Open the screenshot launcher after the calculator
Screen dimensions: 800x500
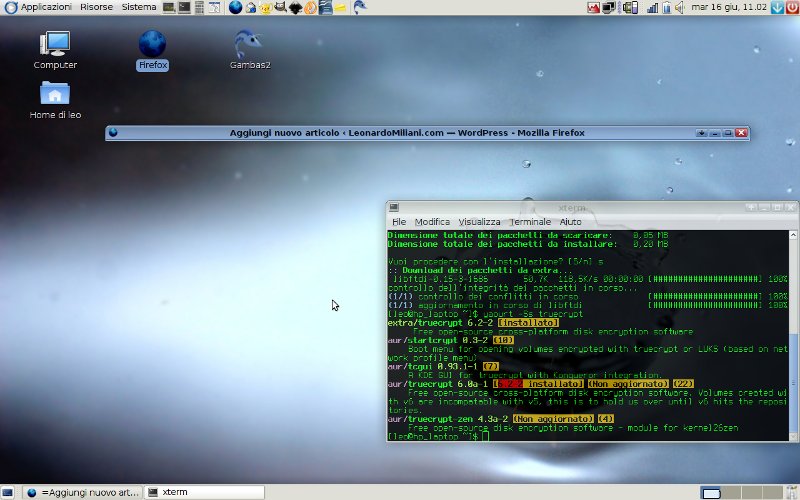(215, 7)
